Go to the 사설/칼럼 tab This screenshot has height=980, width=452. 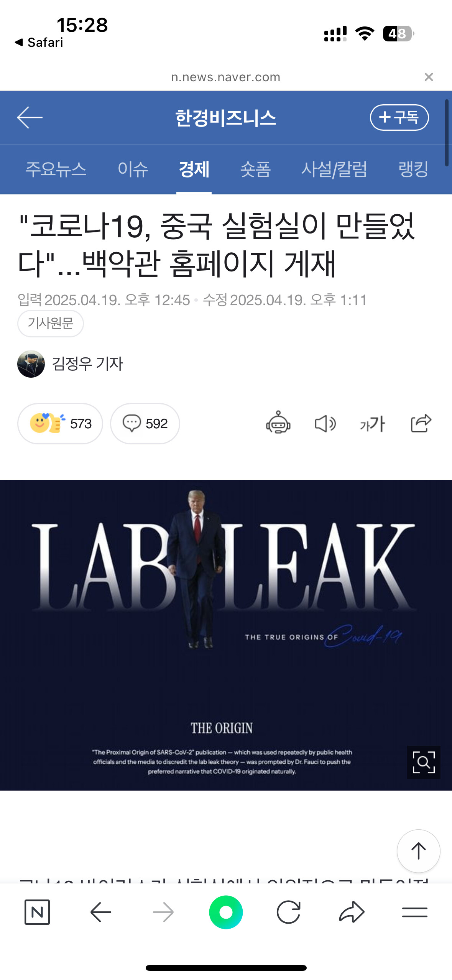click(334, 169)
